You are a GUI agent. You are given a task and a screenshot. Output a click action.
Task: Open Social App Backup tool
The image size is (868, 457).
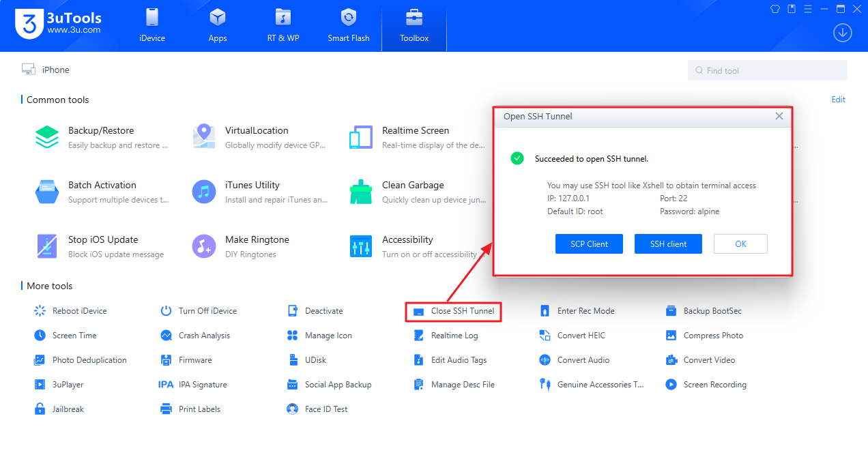pos(329,385)
